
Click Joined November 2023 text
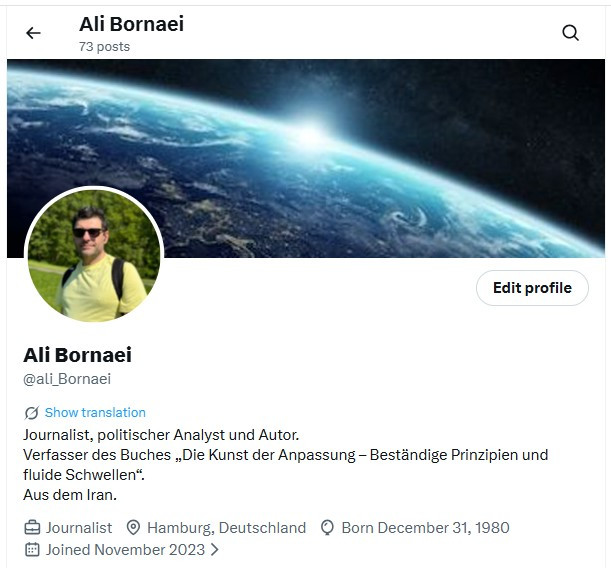coord(125,550)
